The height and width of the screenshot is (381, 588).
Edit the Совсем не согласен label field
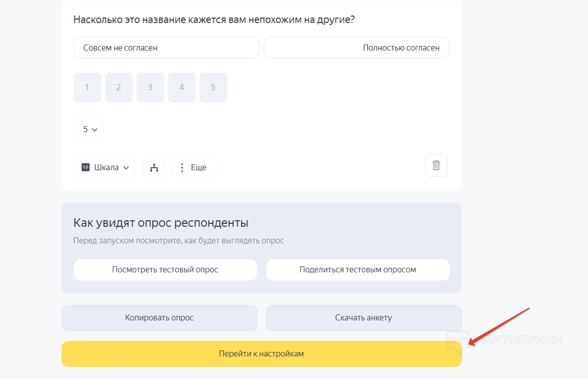(x=166, y=48)
